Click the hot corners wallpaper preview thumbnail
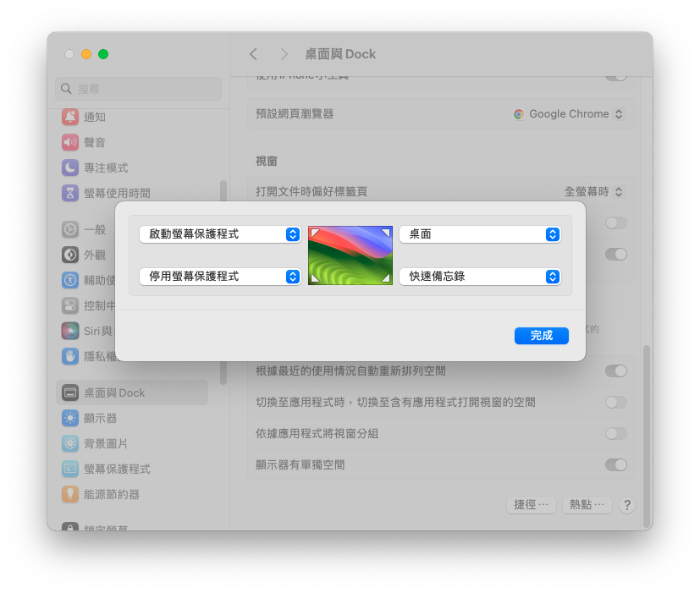Image resolution: width=700 pixels, height=593 pixels. click(350, 255)
